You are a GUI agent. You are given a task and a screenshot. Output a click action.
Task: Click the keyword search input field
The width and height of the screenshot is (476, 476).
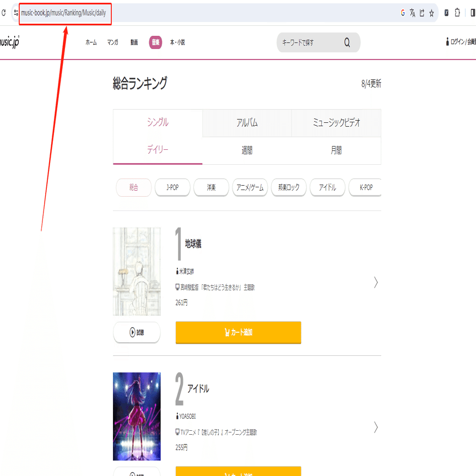[309, 42]
